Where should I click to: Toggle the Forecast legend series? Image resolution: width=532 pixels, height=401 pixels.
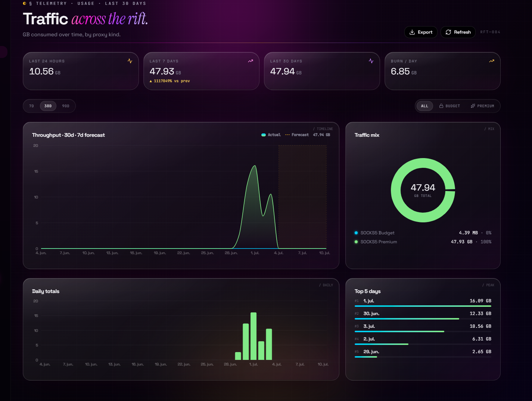coord(297,135)
